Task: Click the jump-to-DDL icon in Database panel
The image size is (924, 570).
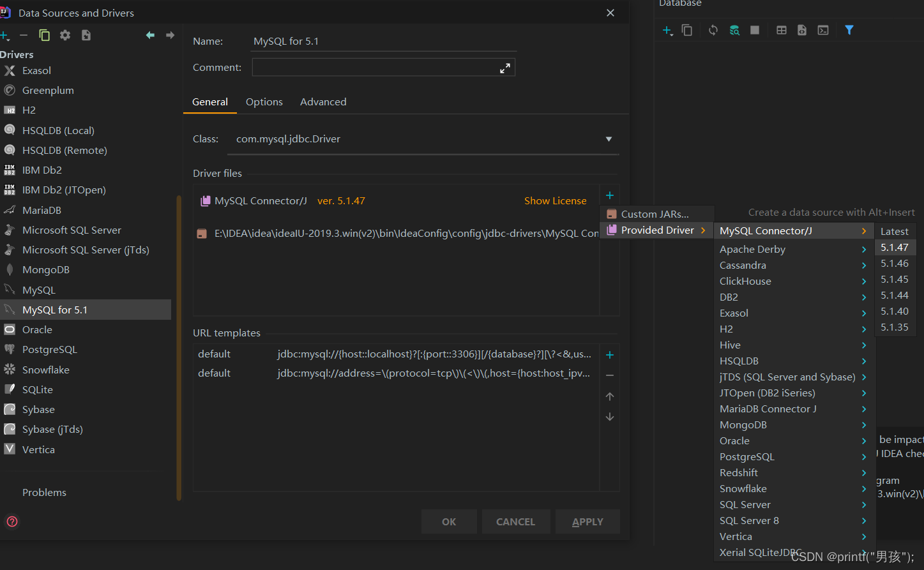Action: click(802, 30)
